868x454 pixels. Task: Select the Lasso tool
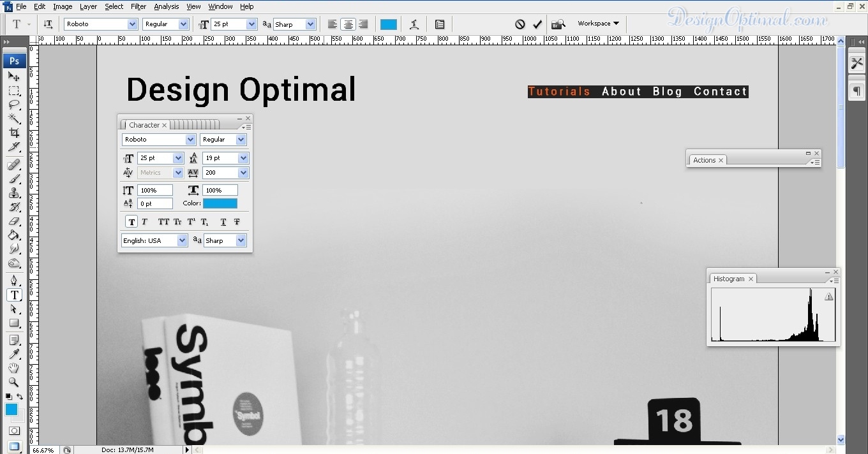pyautogui.click(x=14, y=105)
